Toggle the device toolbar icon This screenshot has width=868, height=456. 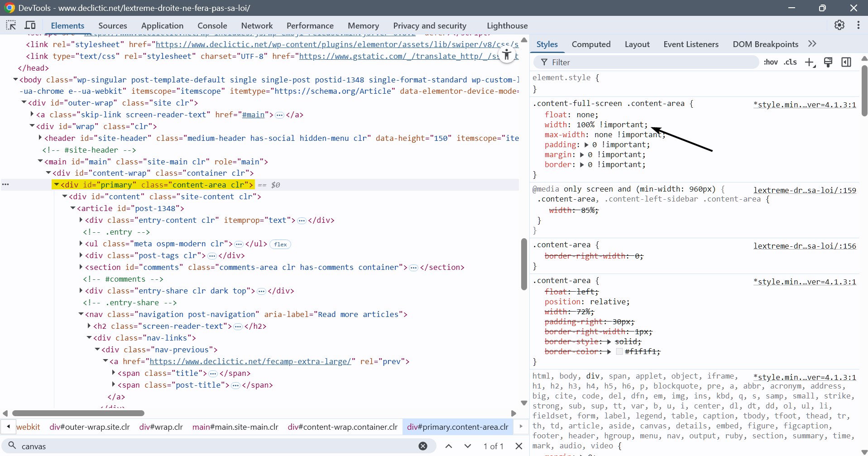[x=30, y=25]
